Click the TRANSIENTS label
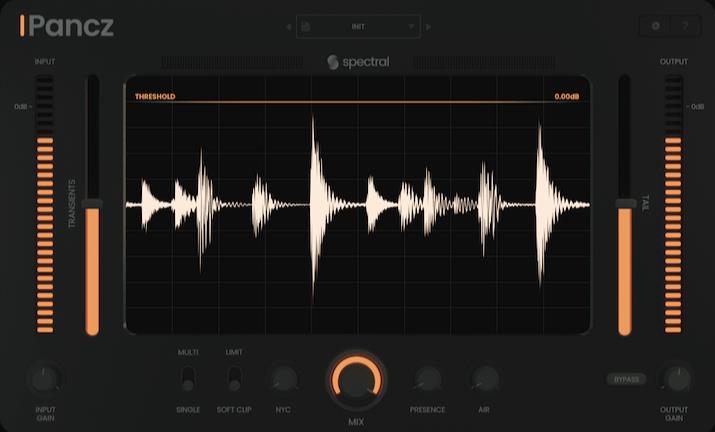Viewport: 715px width, 432px height. point(72,203)
